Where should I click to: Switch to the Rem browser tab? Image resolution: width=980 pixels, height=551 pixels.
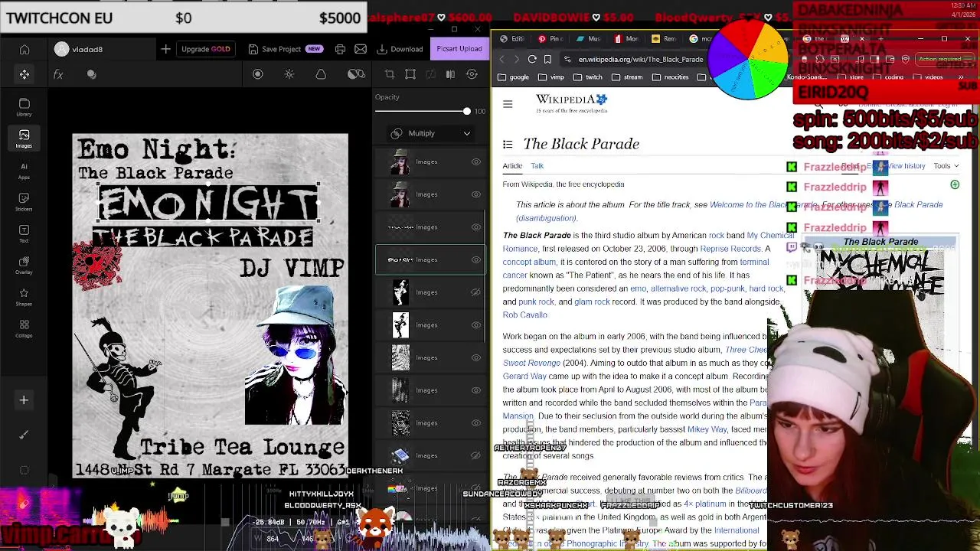coord(665,38)
